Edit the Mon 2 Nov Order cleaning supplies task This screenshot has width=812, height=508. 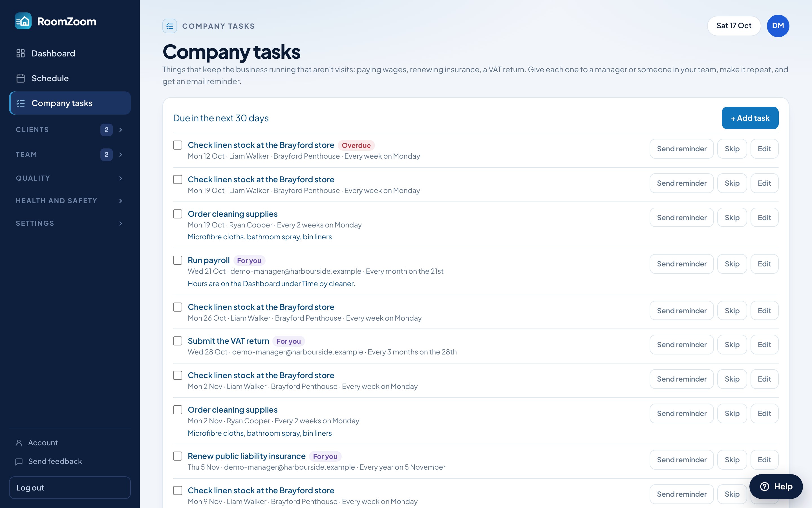(x=764, y=413)
